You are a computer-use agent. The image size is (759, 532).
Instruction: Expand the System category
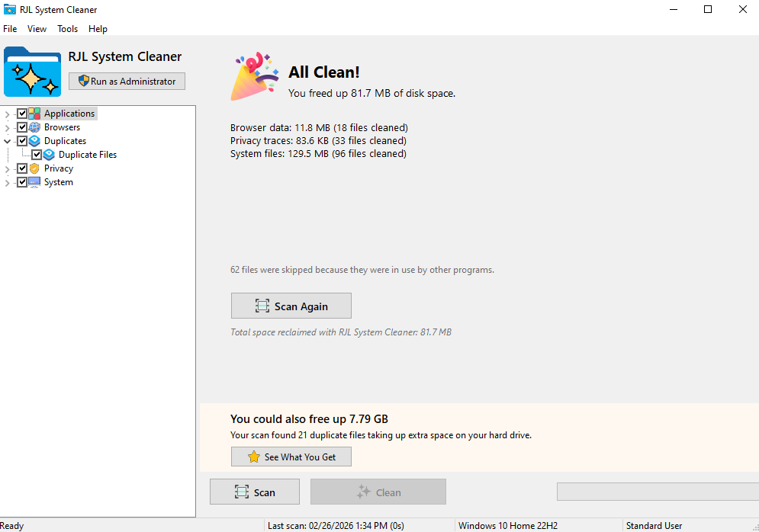pos(7,181)
